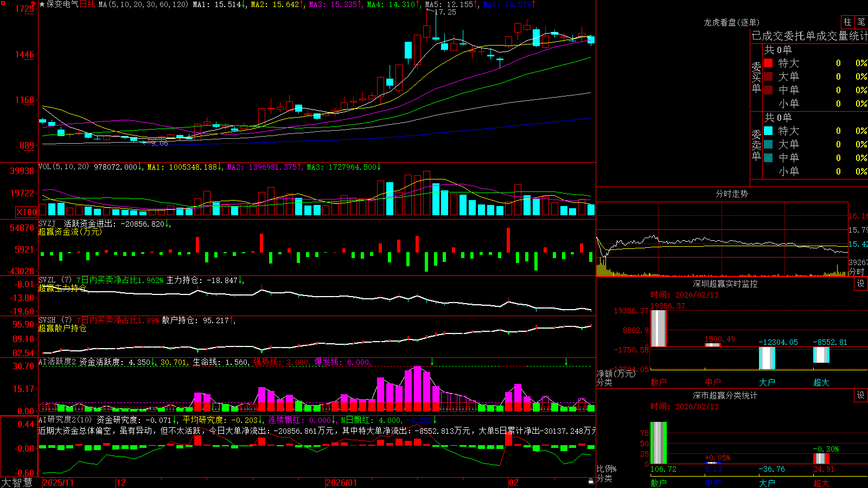
Task: Click the 106.72 散户 ratio value
Action: coord(663,469)
